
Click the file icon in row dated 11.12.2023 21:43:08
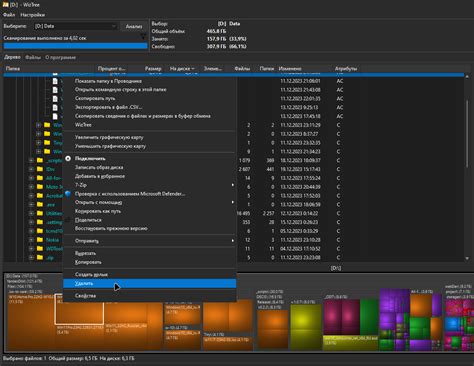55,90
